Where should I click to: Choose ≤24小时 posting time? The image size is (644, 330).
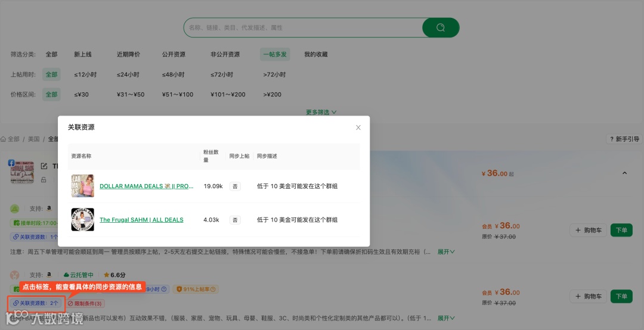tap(128, 74)
